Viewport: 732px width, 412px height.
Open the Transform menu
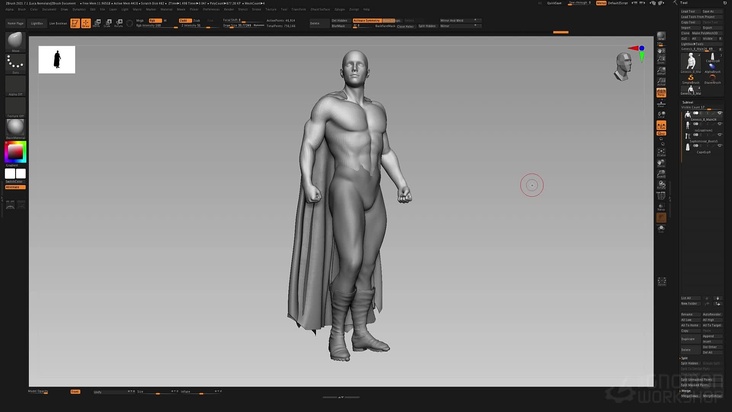[x=299, y=9]
